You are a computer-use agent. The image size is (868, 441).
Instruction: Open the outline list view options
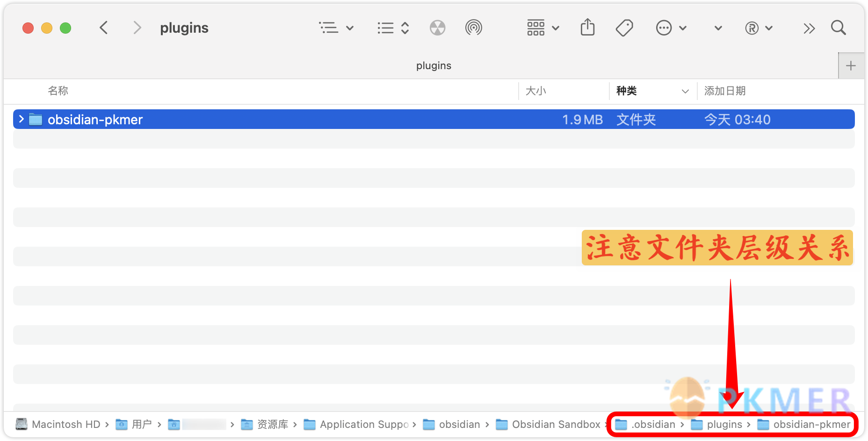[336, 28]
